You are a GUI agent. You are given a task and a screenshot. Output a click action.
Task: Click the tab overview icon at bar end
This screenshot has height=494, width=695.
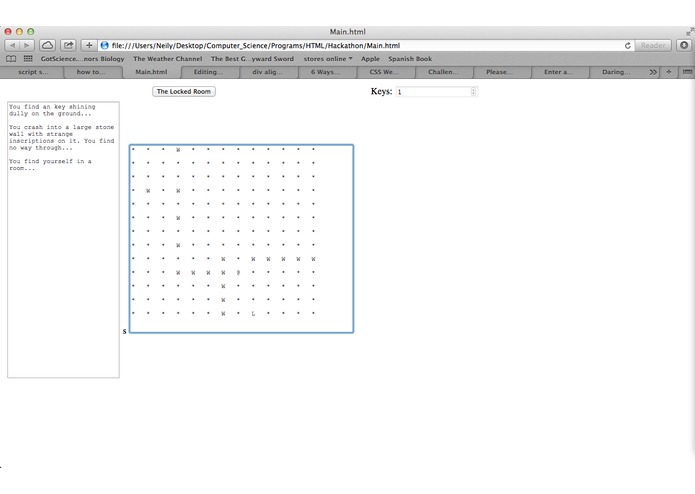[x=687, y=72]
